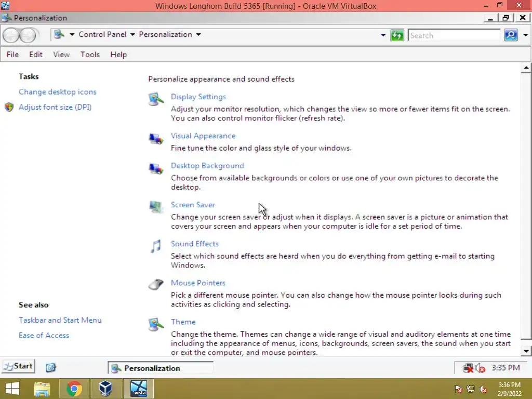The width and height of the screenshot is (532, 399).
Task: Click the VirtualBox window title bar icon
Action: coord(5,5)
